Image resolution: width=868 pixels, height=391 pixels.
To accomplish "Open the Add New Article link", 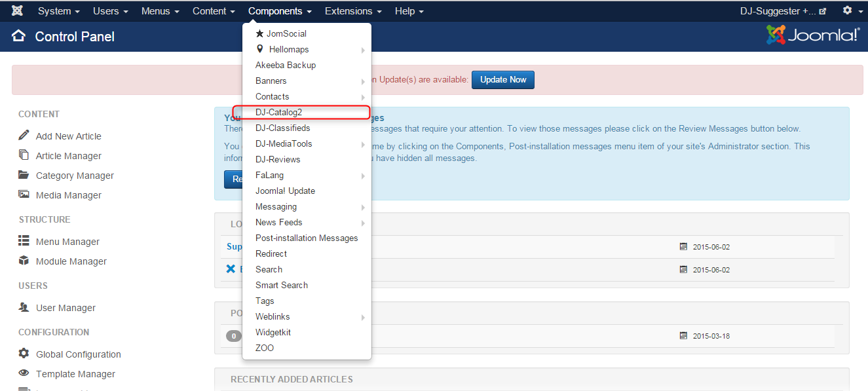I will [69, 136].
